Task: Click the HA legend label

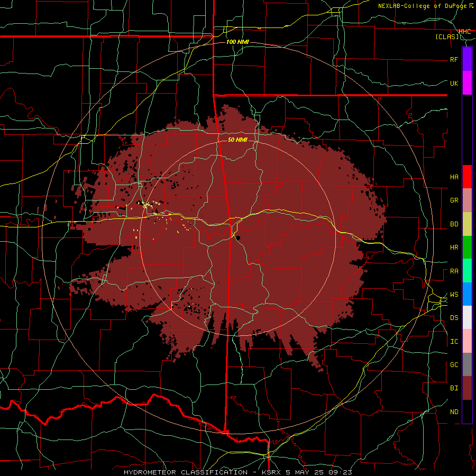Action: pyautogui.click(x=454, y=177)
